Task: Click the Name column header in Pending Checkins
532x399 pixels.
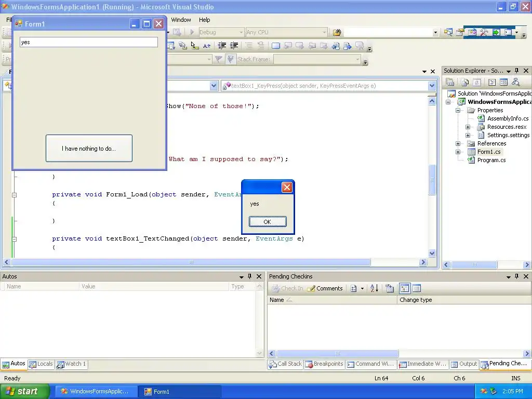Action: pyautogui.click(x=332, y=300)
